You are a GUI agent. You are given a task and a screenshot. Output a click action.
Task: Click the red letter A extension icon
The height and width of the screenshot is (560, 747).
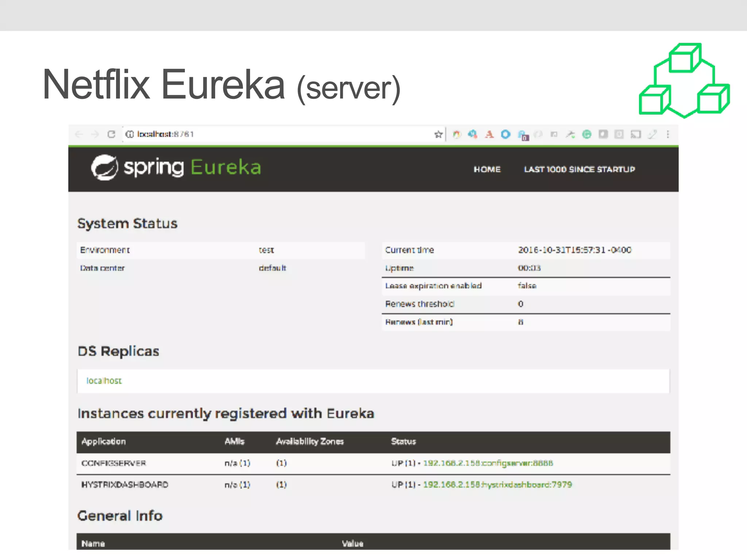489,135
